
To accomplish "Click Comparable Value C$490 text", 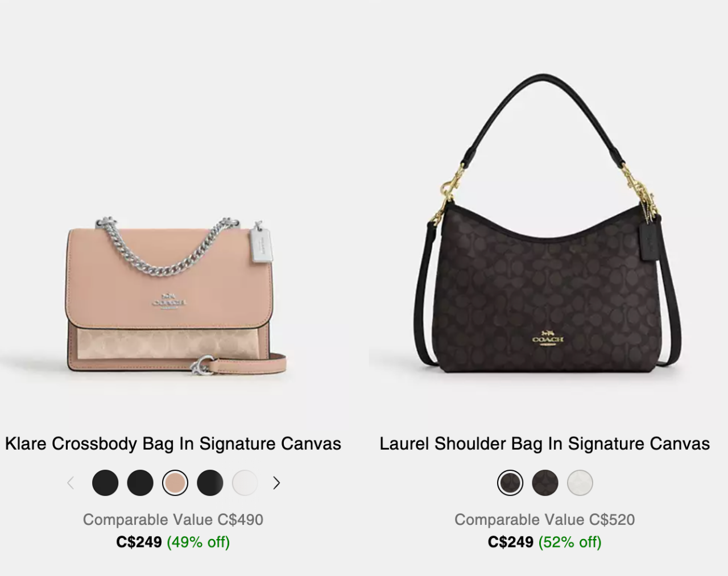I will tap(173, 519).
